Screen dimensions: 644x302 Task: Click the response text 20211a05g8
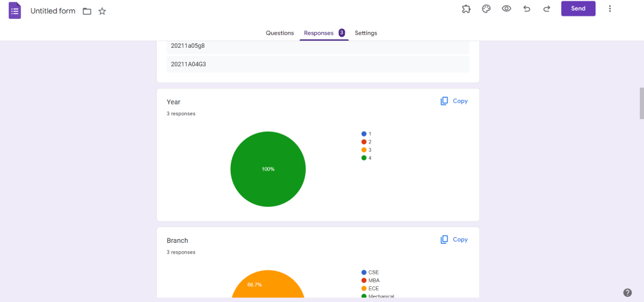(x=187, y=45)
